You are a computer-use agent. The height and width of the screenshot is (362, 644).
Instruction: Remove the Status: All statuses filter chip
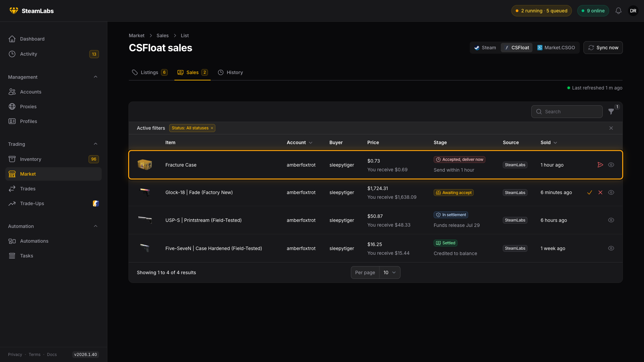212,128
